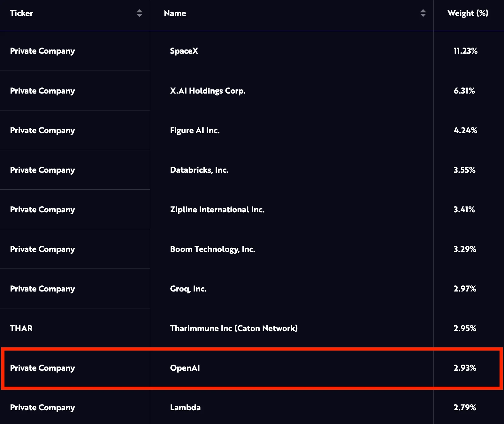Select the OpenAI name cell
Viewport: 504px width, 424px height.
tap(185, 368)
